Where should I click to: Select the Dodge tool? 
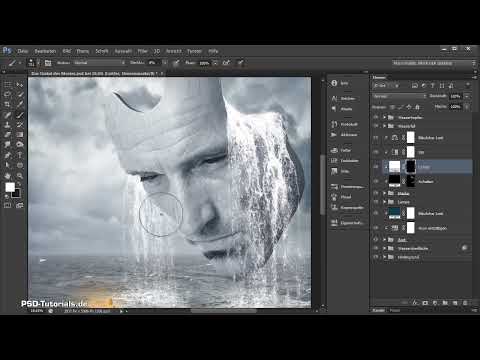pyautogui.click(x=20, y=145)
